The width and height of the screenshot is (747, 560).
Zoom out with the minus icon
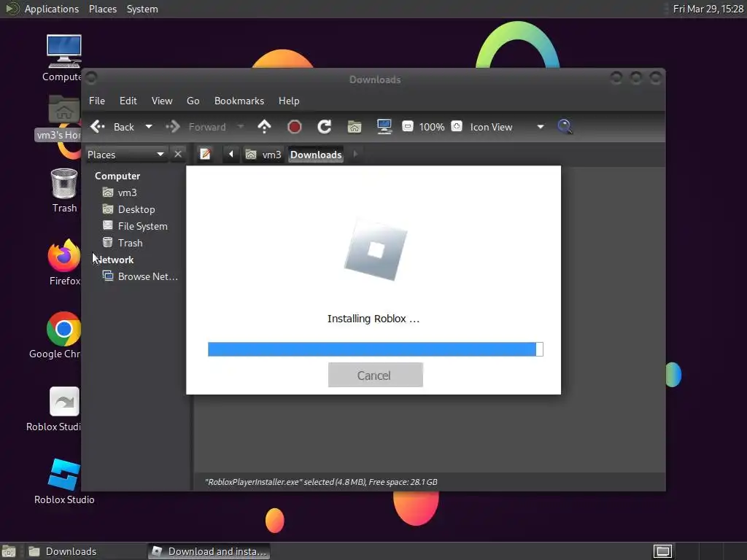[407, 126]
